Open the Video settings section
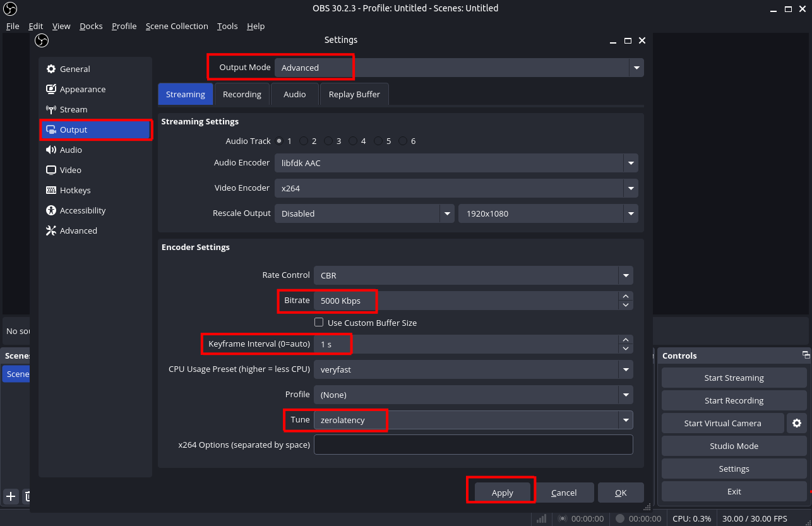Image resolution: width=812 pixels, height=526 pixels. (69, 170)
